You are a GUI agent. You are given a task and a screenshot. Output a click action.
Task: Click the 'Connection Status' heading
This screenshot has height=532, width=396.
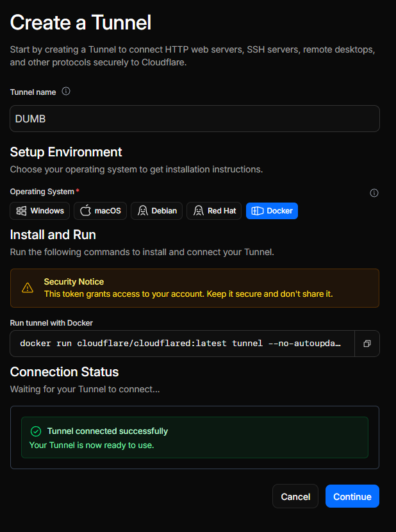(x=64, y=372)
